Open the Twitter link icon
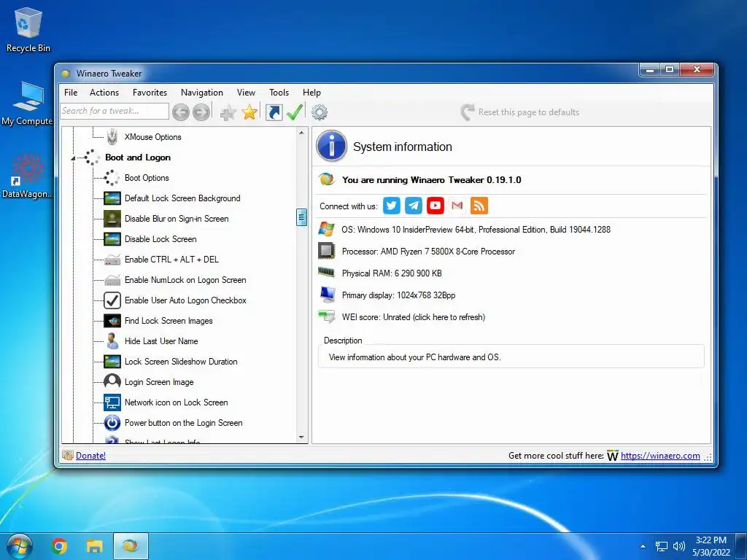The image size is (747, 560). point(391,206)
